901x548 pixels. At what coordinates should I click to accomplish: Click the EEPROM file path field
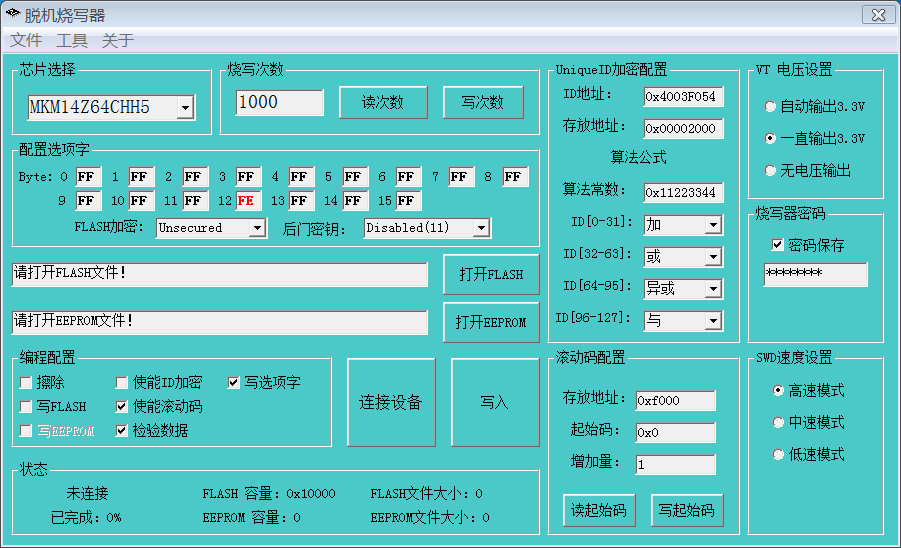(x=220, y=322)
